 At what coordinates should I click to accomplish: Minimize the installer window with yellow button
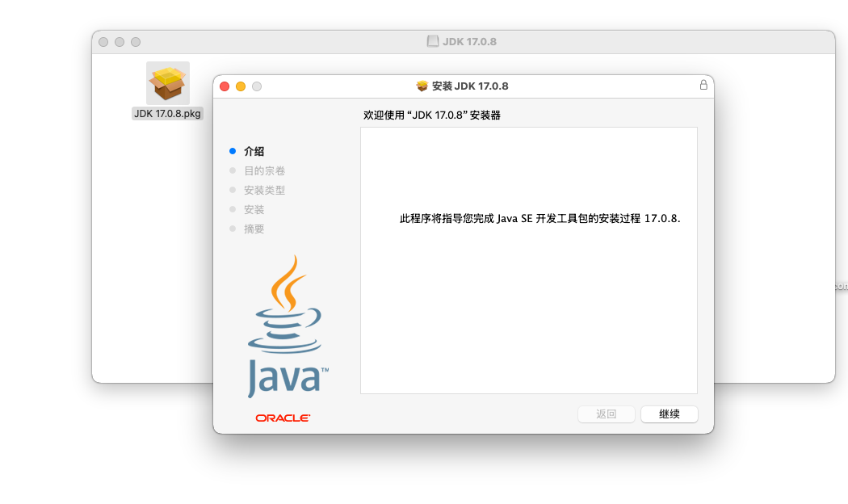pos(241,86)
